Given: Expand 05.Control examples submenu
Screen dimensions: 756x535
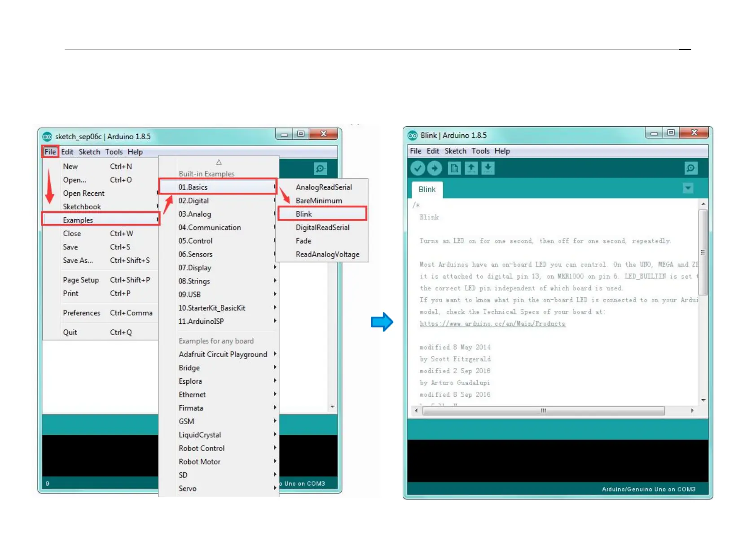Looking at the screenshot, I should click(218, 241).
